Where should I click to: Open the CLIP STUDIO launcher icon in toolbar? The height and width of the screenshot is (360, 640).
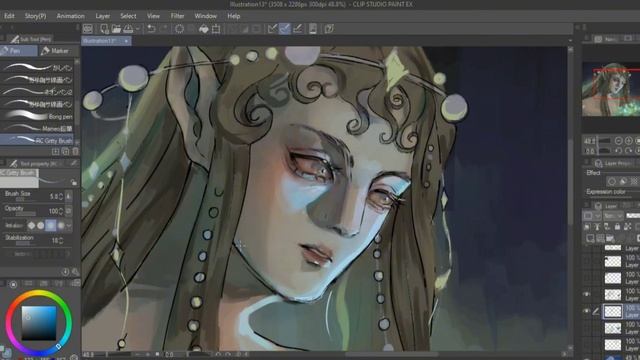(x=88, y=29)
